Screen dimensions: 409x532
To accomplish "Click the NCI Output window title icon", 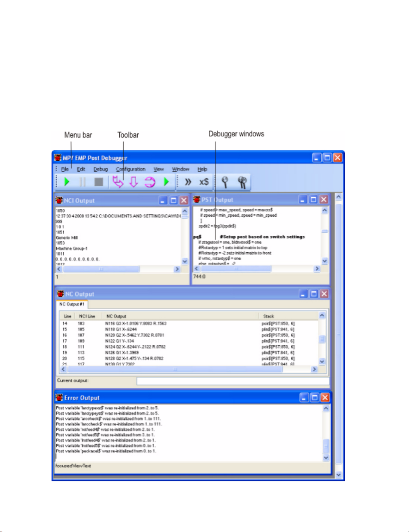I will (x=59, y=200).
